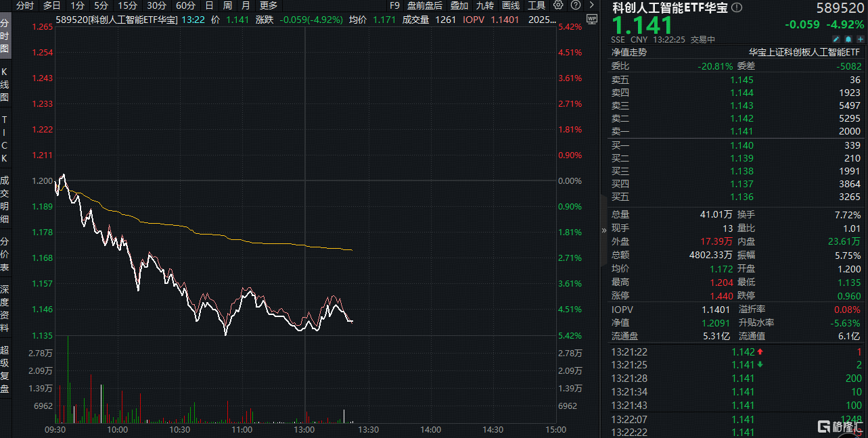Screen dimensions: 868x438
Task: Click the 买二 row price 1.139
Action: pos(741,158)
